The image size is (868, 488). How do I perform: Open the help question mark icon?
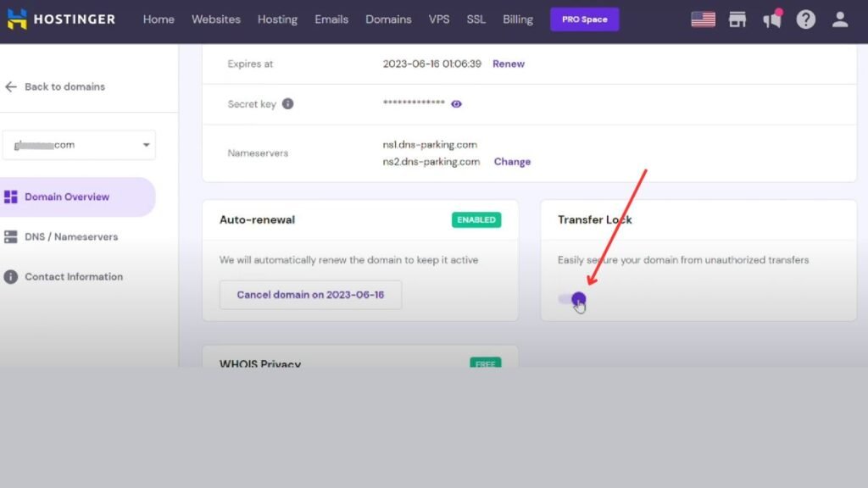tap(805, 19)
